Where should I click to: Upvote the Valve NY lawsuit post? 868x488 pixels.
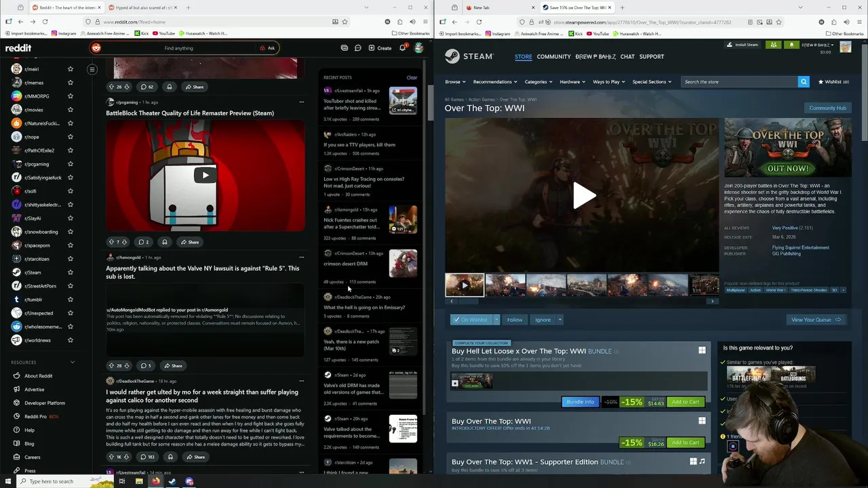pos(111,366)
